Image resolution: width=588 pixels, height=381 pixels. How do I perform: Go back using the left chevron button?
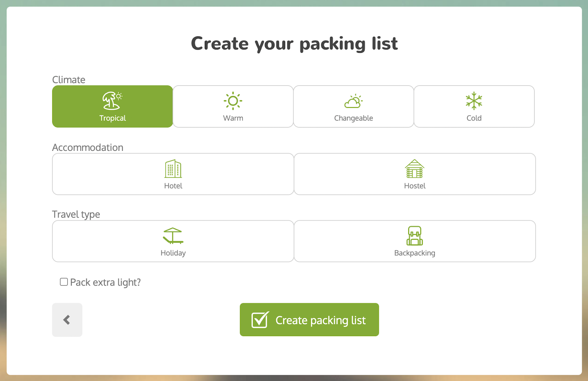tap(67, 320)
